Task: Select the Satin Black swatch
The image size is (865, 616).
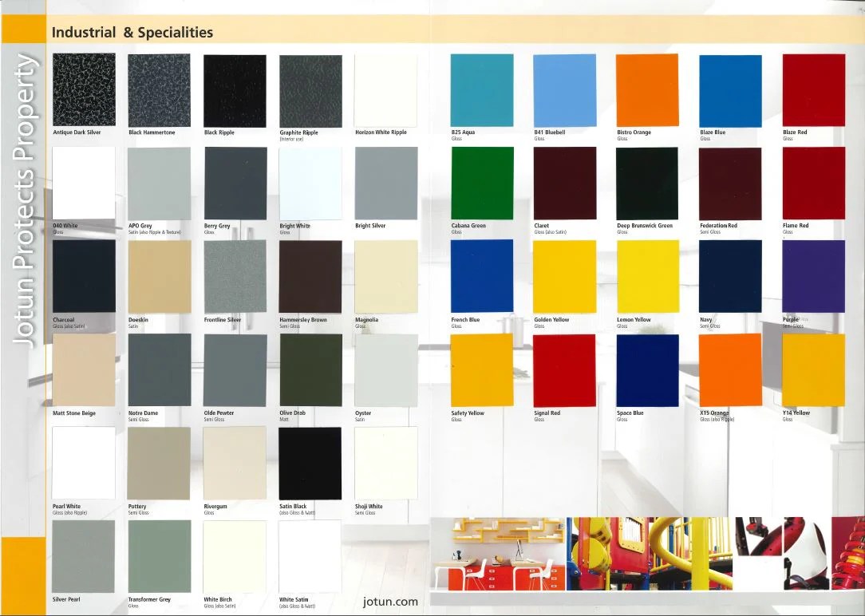Action: pos(310,463)
